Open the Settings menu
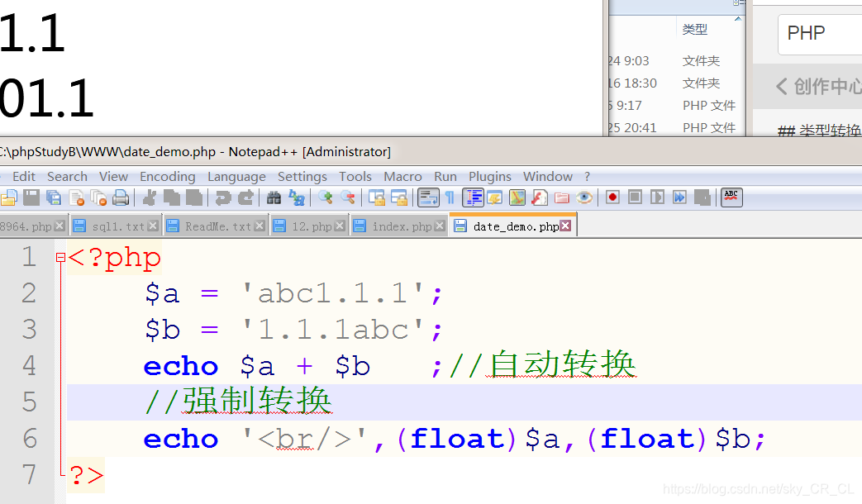The image size is (862, 504). click(x=302, y=177)
